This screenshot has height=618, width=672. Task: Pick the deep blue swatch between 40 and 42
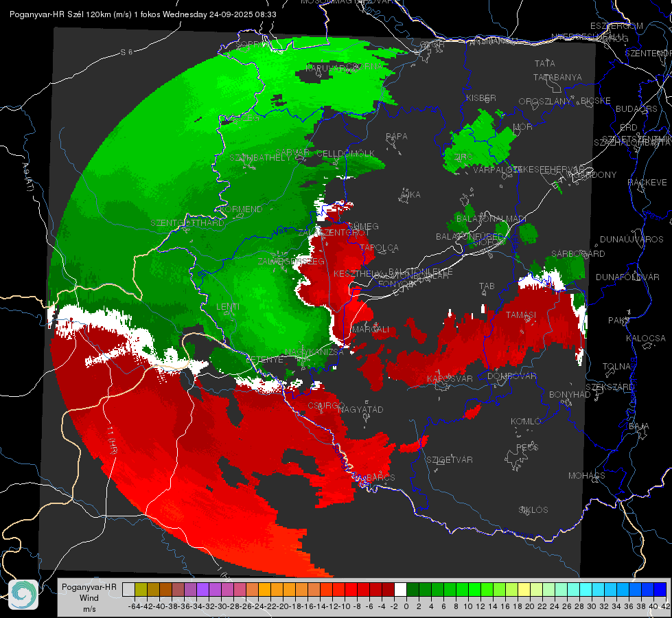click(x=660, y=589)
